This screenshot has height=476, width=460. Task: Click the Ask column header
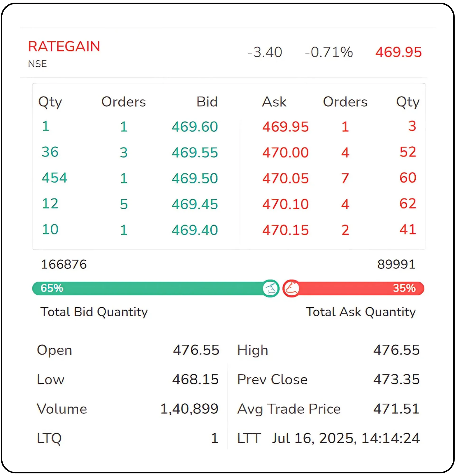tap(274, 102)
